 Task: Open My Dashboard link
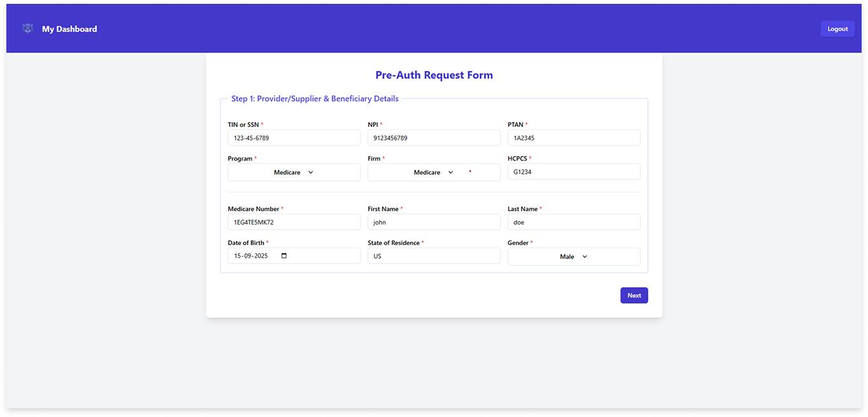pyautogui.click(x=69, y=29)
